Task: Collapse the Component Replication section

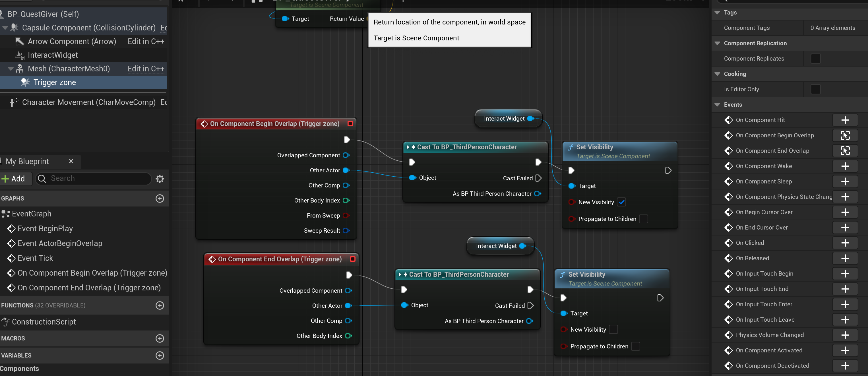Action: click(x=717, y=43)
